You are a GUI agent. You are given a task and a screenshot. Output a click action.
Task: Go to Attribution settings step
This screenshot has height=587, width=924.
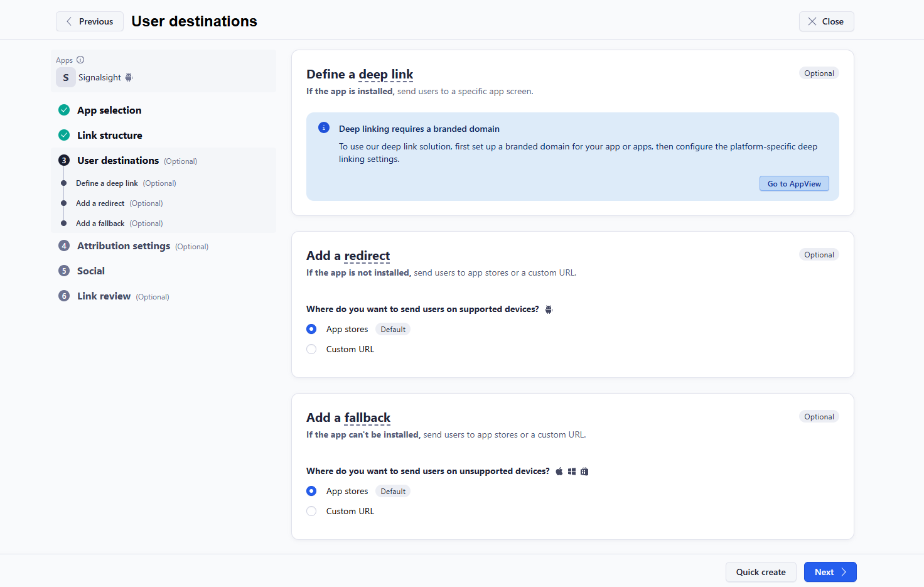(124, 245)
